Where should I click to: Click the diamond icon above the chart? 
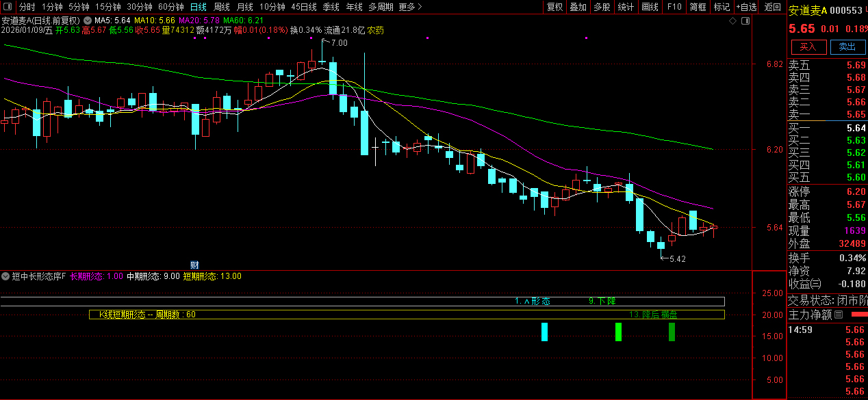point(732,21)
